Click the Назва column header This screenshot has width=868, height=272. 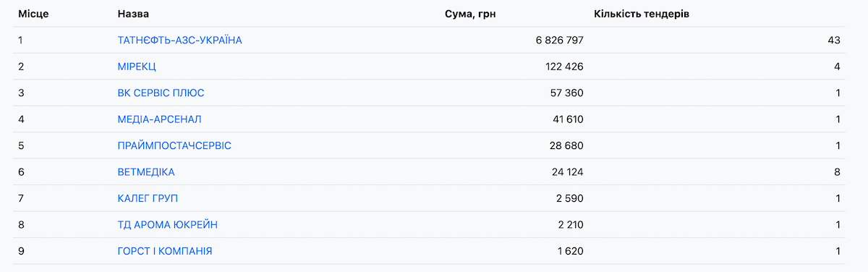134,14
